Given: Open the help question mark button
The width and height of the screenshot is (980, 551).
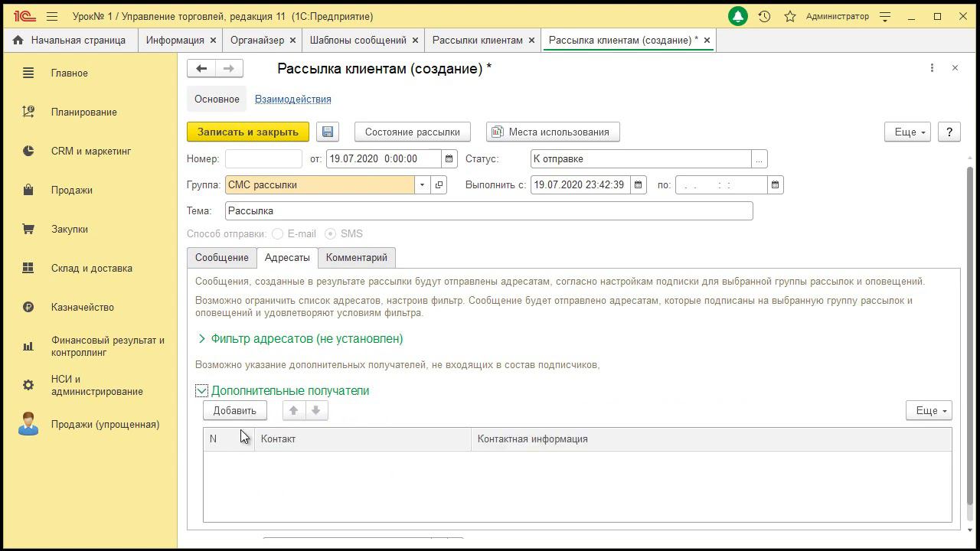Looking at the screenshot, I should (949, 132).
